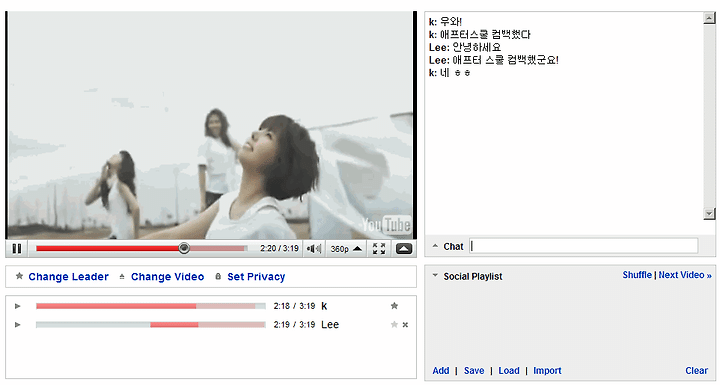The width and height of the screenshot is (720, 385).
Task: Click the leader star for user Lee
Action: click(394, 324)
